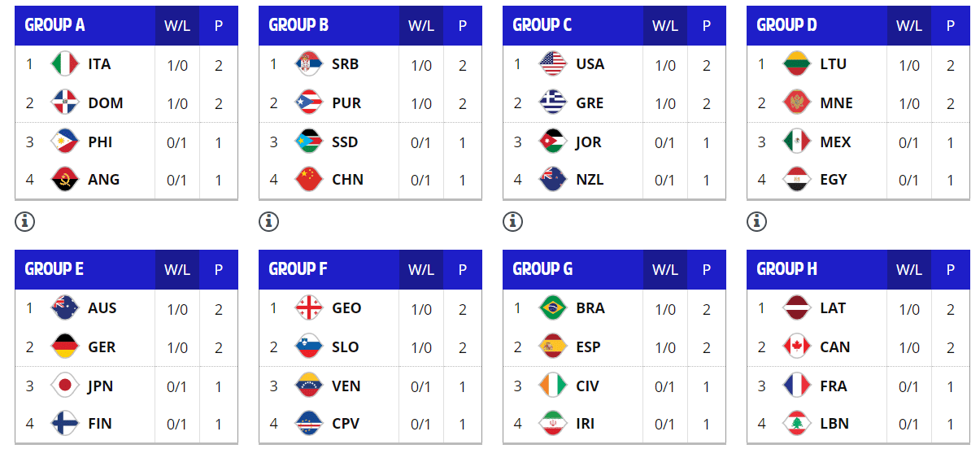This screenshot has width=980, height=449.
Task: Click the P column header in Group D
Action: pos(950,25)
